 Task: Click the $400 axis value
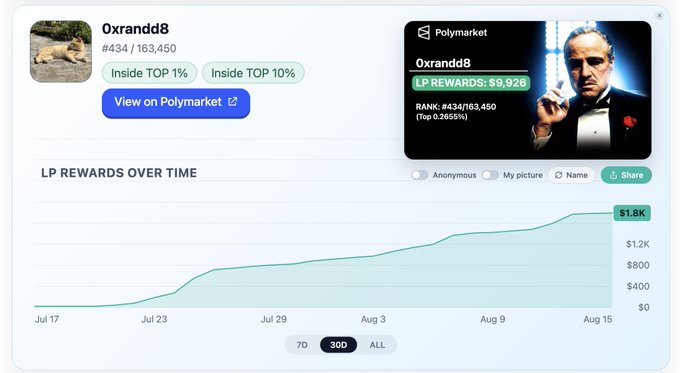coord(638,286)
